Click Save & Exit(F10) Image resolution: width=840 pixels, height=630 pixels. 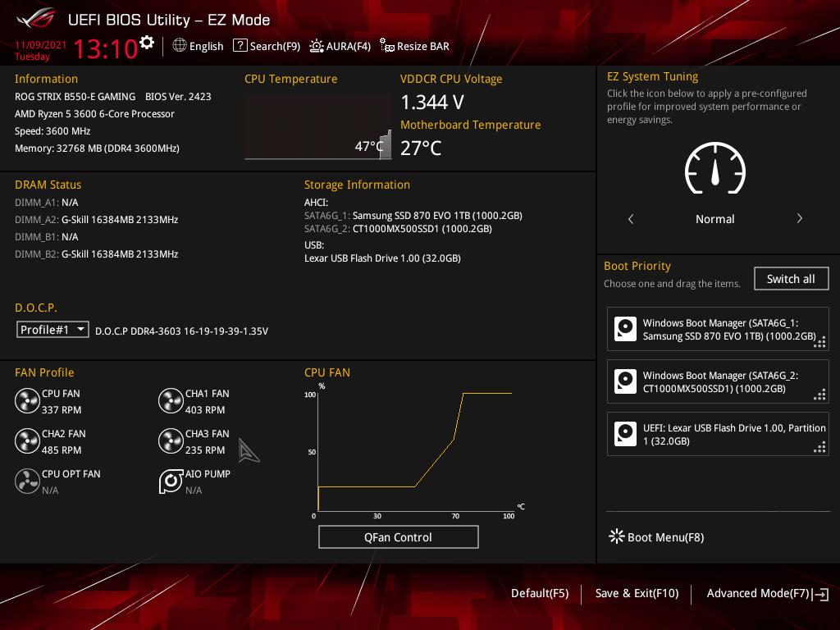(x=637, y=593)
